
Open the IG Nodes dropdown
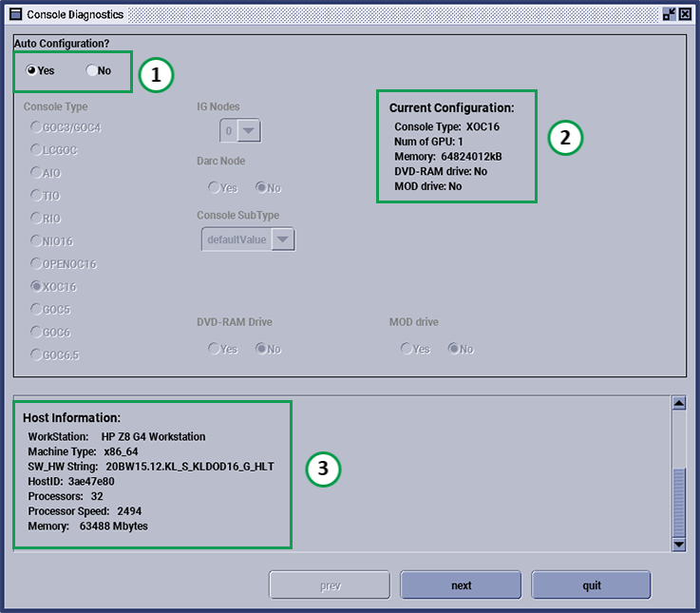(x=249, y=131)
